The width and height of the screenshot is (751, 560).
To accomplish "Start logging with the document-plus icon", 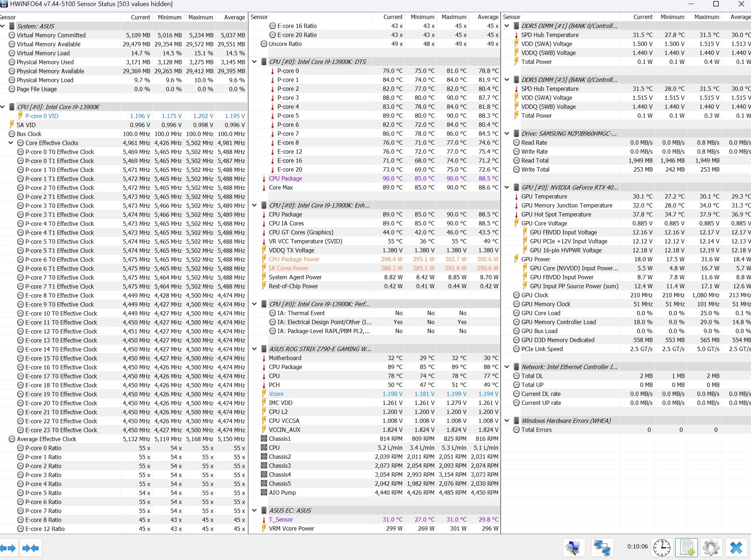I will click(686, 547).
